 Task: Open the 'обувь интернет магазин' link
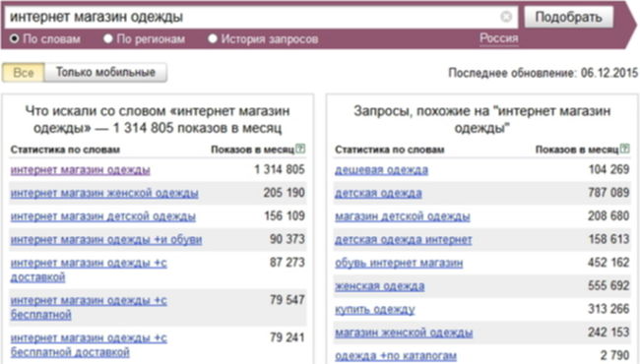tap(399, 263)
